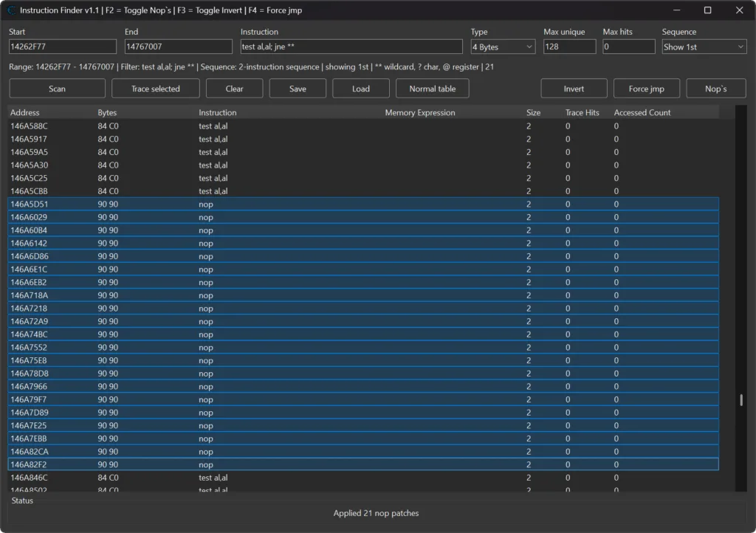The height and width of the screenshot is (533, 756).
Task: Click the Invert button
Action: coord(574,89)
